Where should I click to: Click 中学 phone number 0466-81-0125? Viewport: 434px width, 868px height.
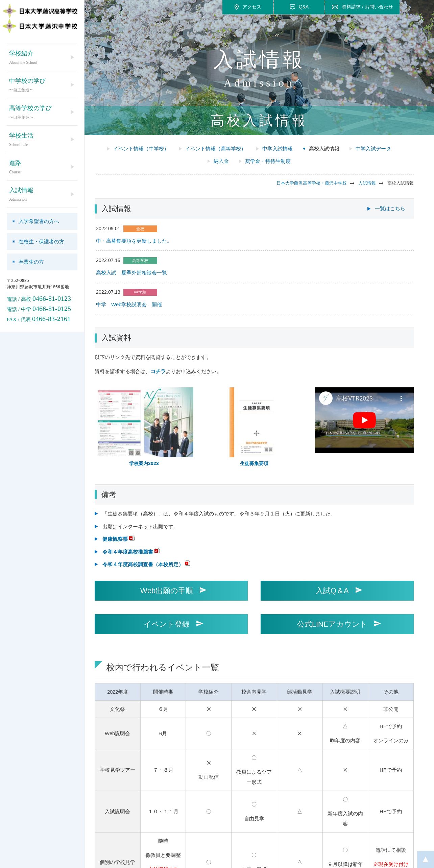[52, 309]
